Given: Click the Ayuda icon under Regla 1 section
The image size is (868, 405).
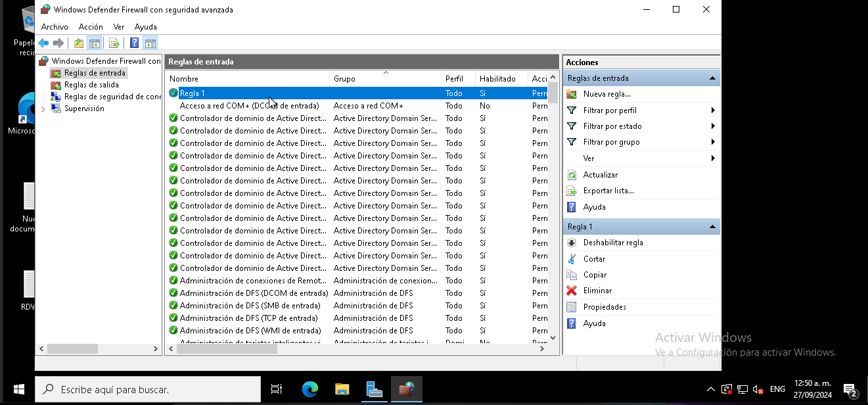Looking at the screenshot, I should (572, 323).
